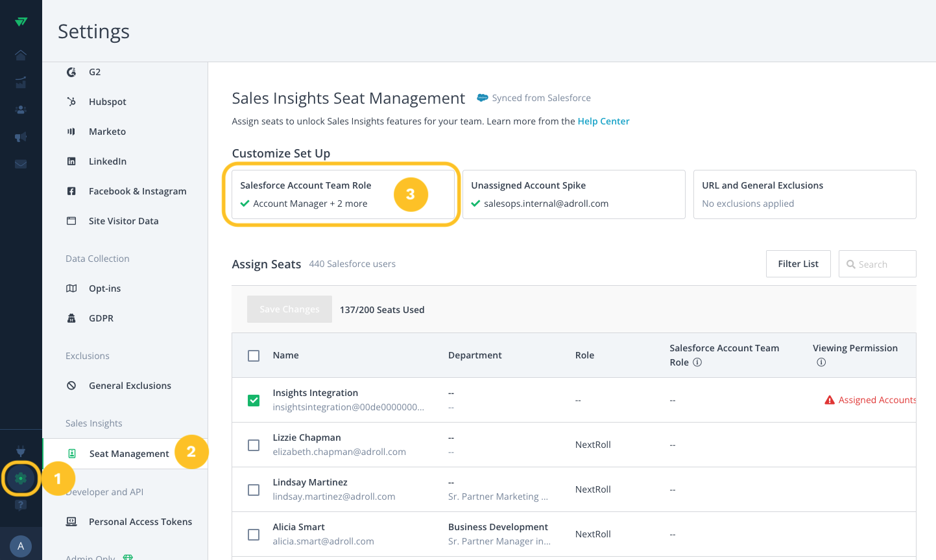The height and width of the screenshot is (560, 936).
Task: Uncheck the Insights Integration seat checkbox
Action: (x=254, y=401)
